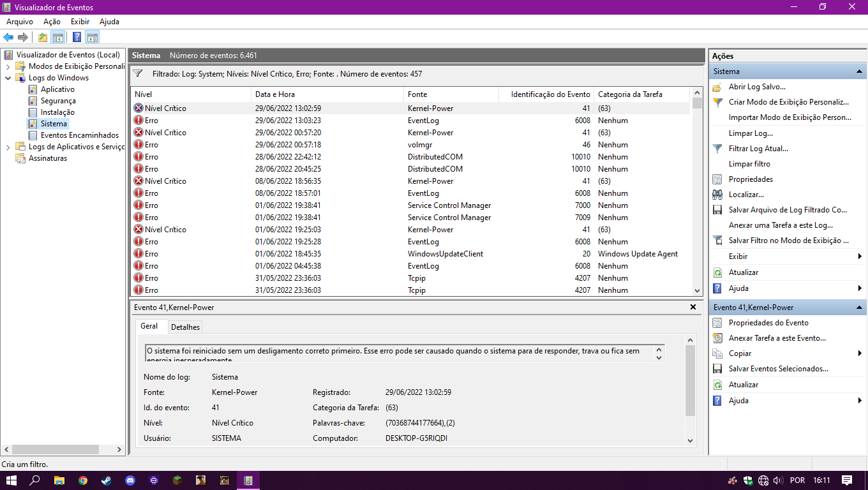Switch to the Detalhes tab
Image resolution: width=868 pixels, height=490 pixels.
[x=185, y=327]
